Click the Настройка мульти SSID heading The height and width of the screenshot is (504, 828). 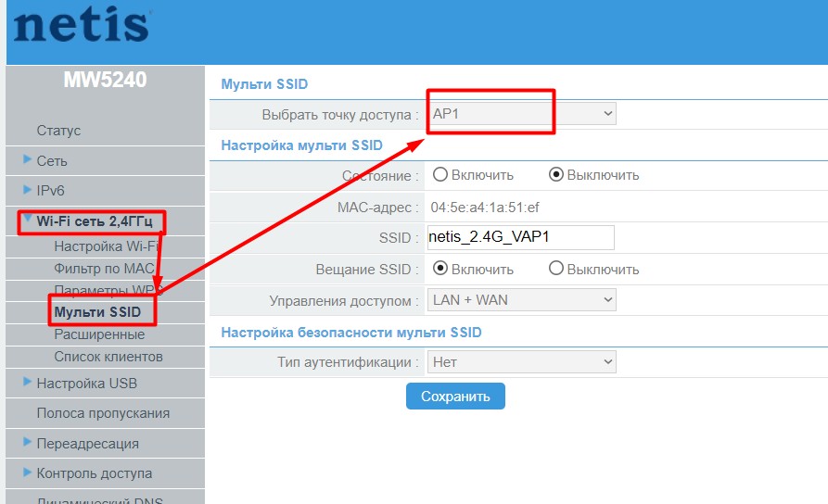[x=301, y=145]
